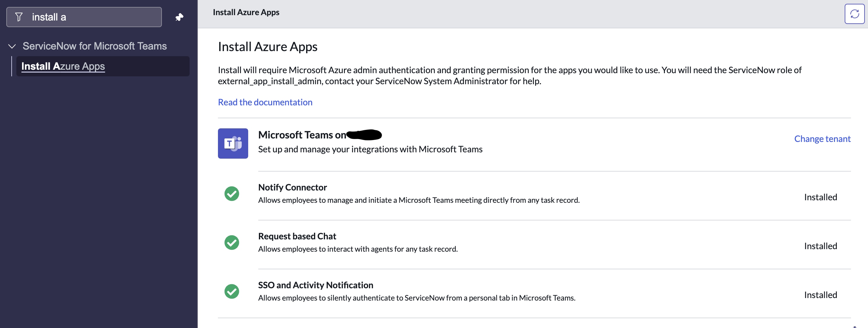This screenshot has height=328, width=868.
Task: Click the Notify Connector title
Action: 293,187
